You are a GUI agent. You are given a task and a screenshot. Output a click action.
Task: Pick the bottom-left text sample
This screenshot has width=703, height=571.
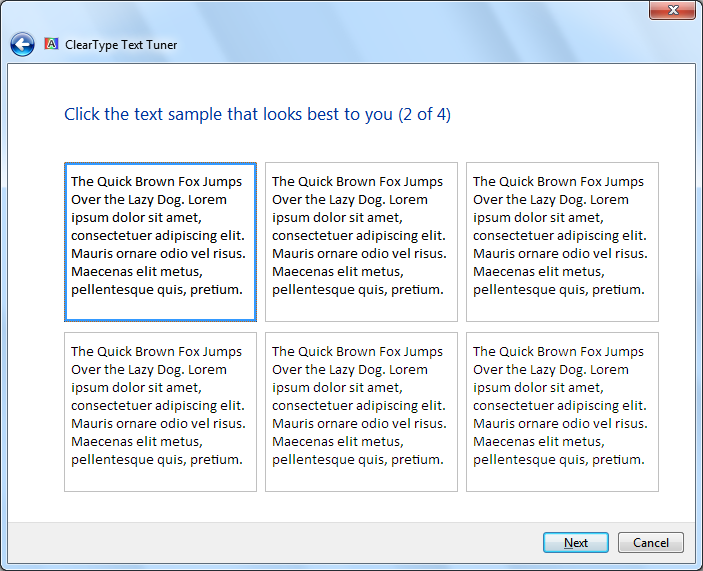pos(160,412)
